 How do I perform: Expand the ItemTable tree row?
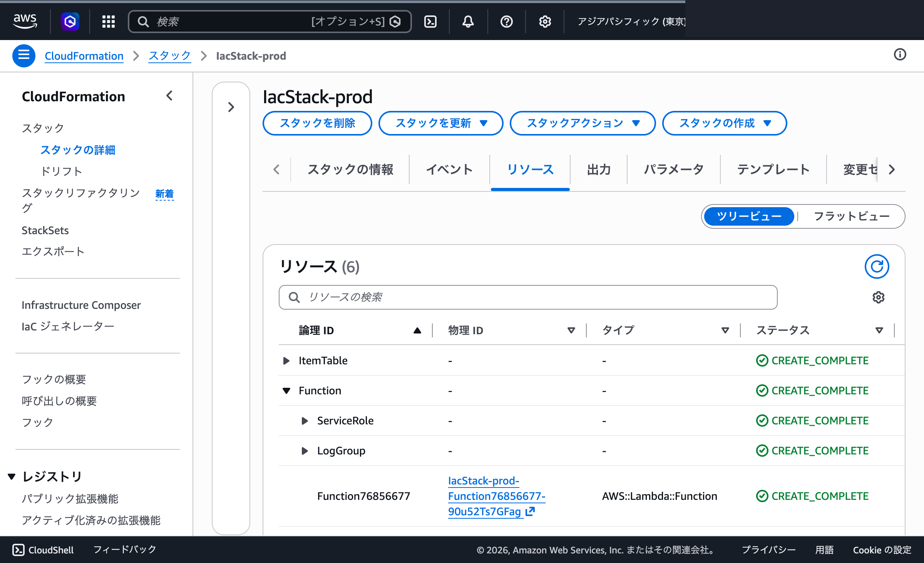click(286, 361)
